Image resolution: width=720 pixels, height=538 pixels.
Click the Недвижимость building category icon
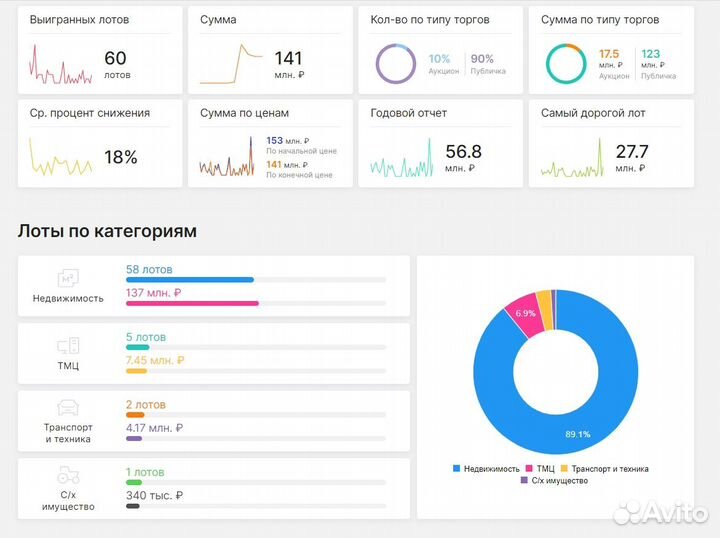pyautogui.click(x=68, y=278)
